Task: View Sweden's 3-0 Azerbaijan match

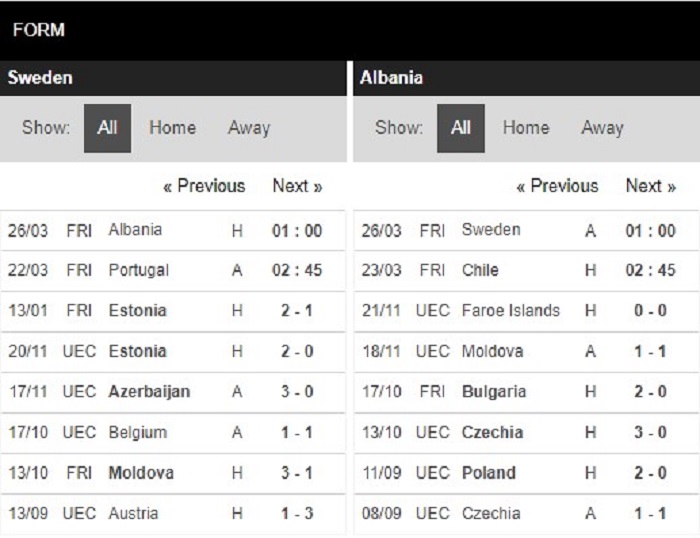Action: click(173, 392)
